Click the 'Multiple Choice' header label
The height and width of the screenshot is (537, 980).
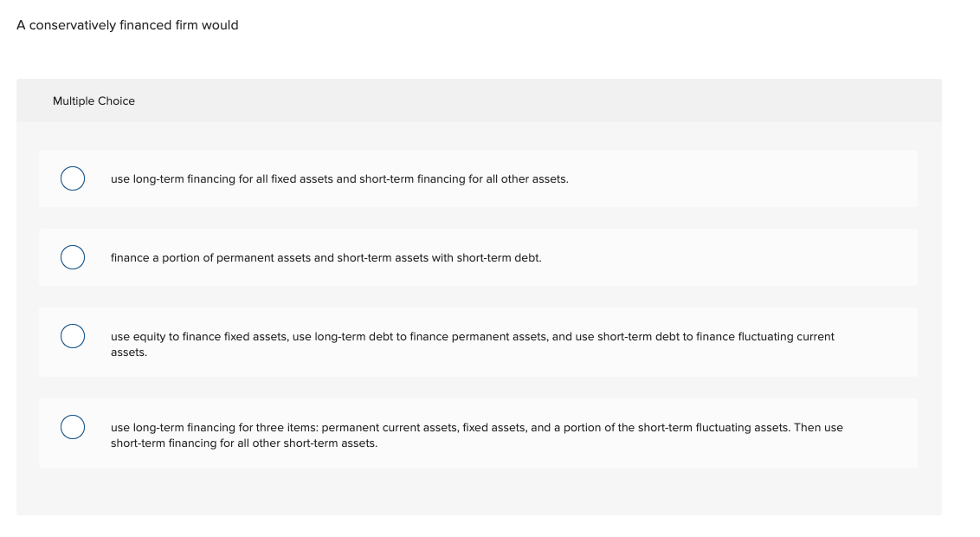point(93,101)
